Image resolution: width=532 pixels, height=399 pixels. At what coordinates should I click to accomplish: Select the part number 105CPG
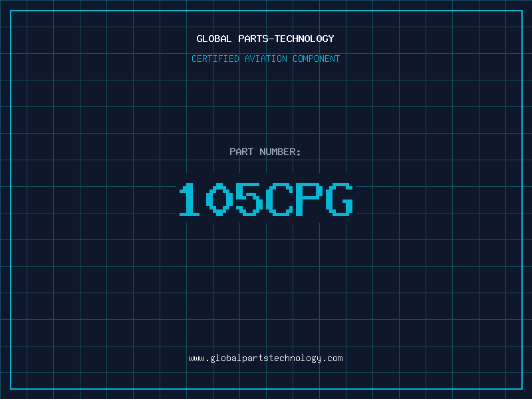[266, 199]
